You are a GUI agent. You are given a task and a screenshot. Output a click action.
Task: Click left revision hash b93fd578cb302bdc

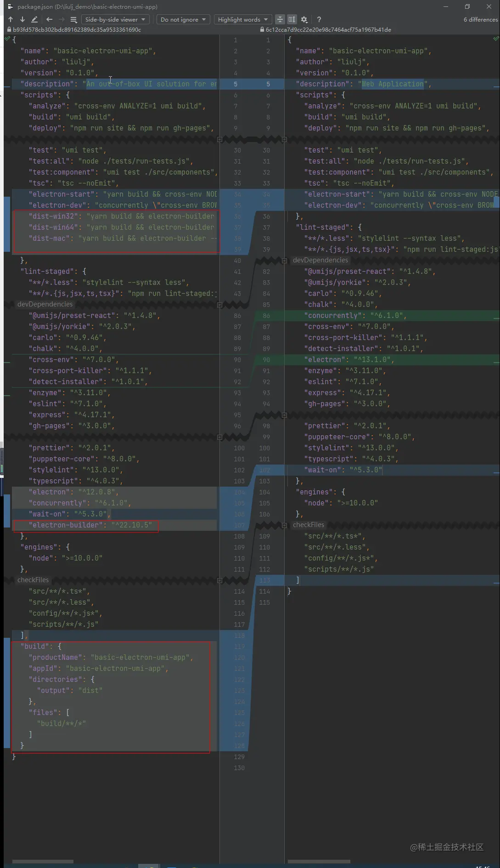coord(77,29)
